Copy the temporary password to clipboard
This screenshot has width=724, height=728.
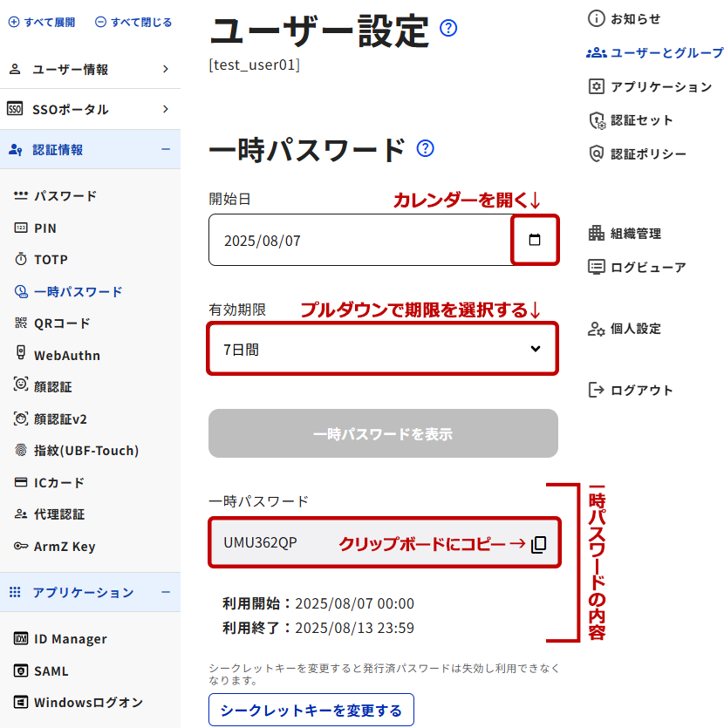539,544
